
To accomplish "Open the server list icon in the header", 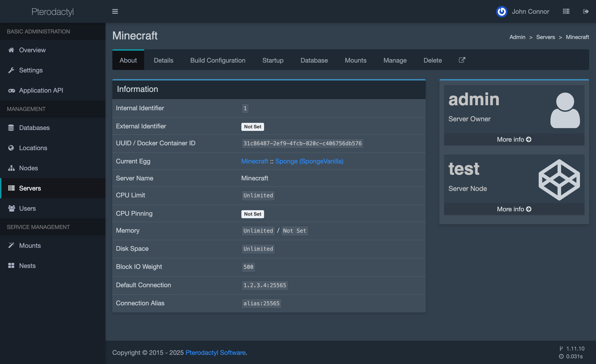I will tap(566, 11).
